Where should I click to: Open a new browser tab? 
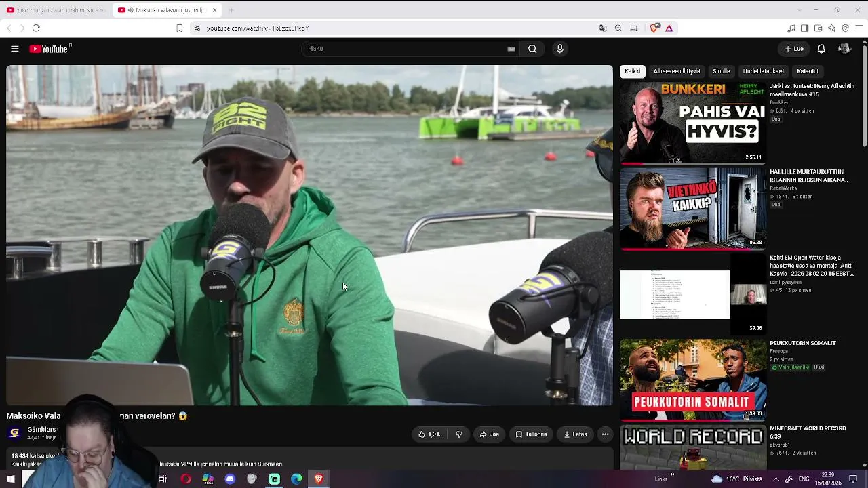pyautogui.click(x=231, y=10)
